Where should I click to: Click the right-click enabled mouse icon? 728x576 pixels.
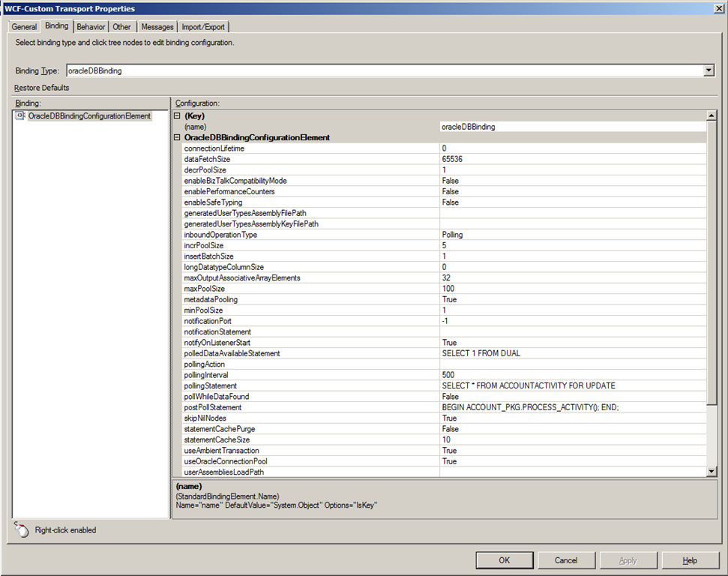coord(21,529)
